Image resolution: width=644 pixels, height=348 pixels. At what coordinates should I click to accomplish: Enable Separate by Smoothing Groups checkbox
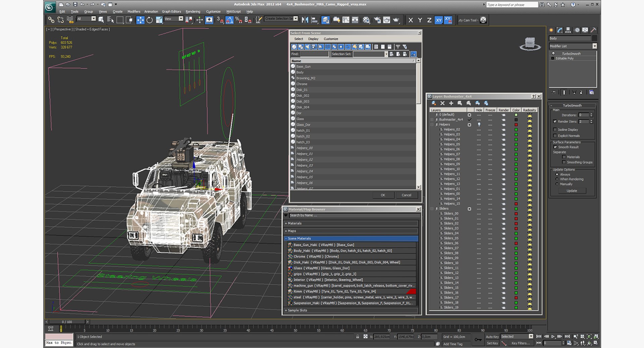coord(564,162)
